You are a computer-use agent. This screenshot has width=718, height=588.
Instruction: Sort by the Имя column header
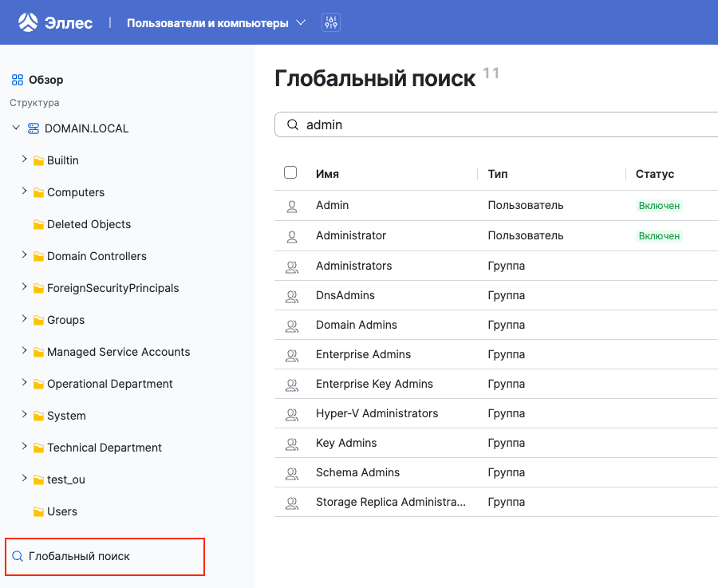tap(327, 174)
